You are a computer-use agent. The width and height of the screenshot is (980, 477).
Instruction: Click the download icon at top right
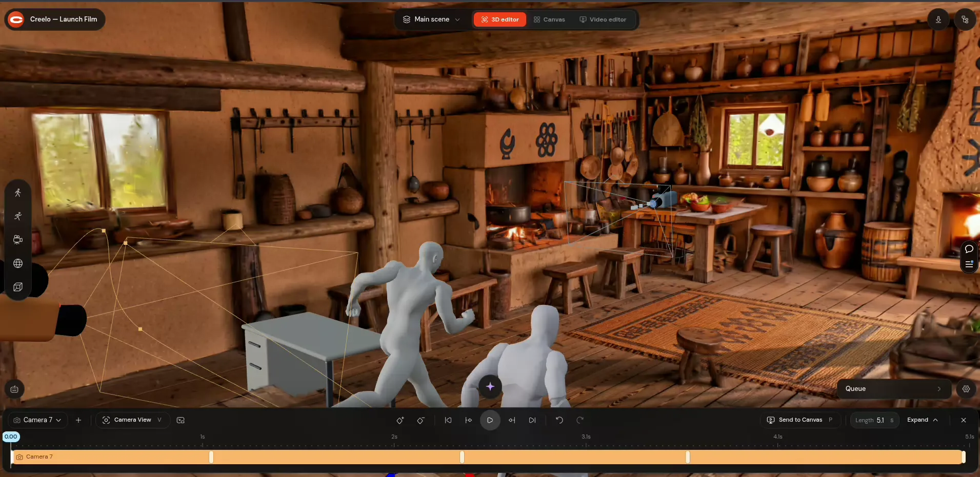tap(938, 19)
